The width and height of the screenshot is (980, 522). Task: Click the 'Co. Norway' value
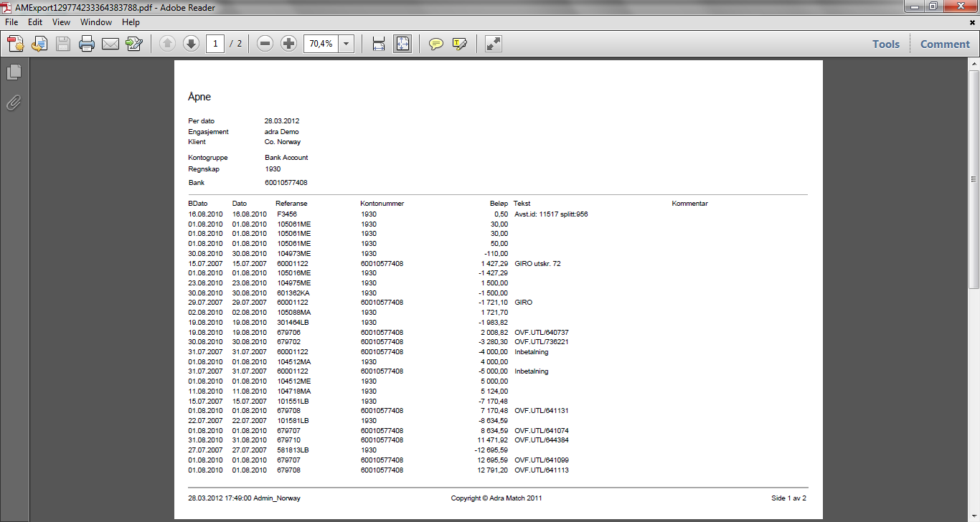click(283, 142)
